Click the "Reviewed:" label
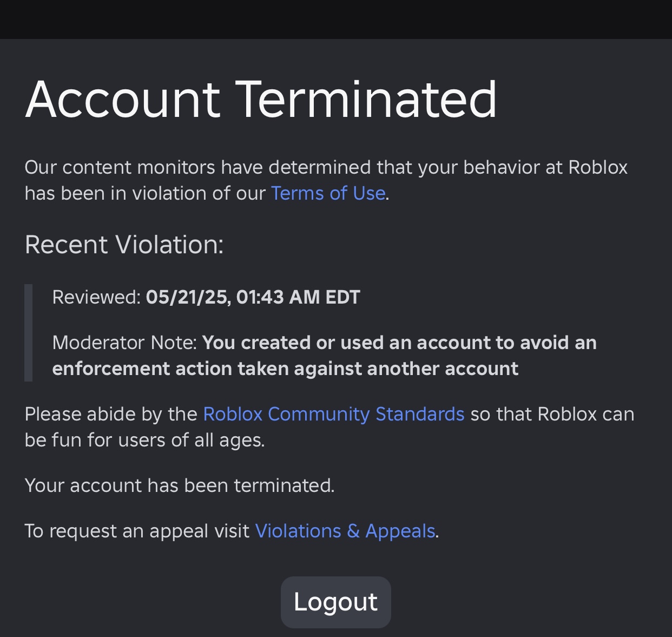 96,297
